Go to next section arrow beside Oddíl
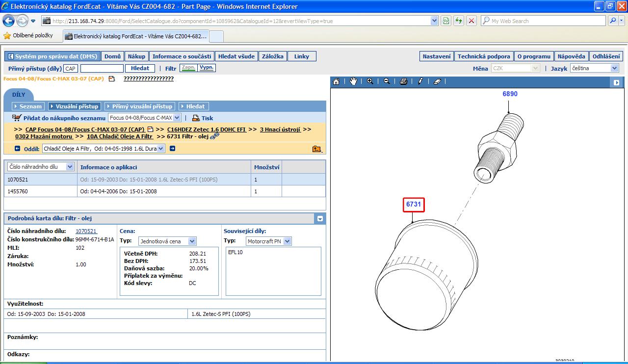Viewport: 628px width, 364px height. click(x=172, y=149)
